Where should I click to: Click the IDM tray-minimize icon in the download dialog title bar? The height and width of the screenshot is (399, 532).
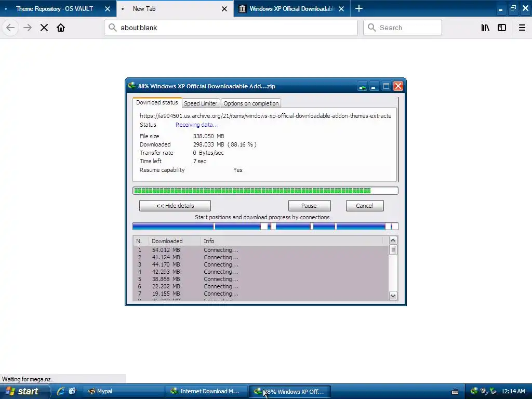(363, 87)
